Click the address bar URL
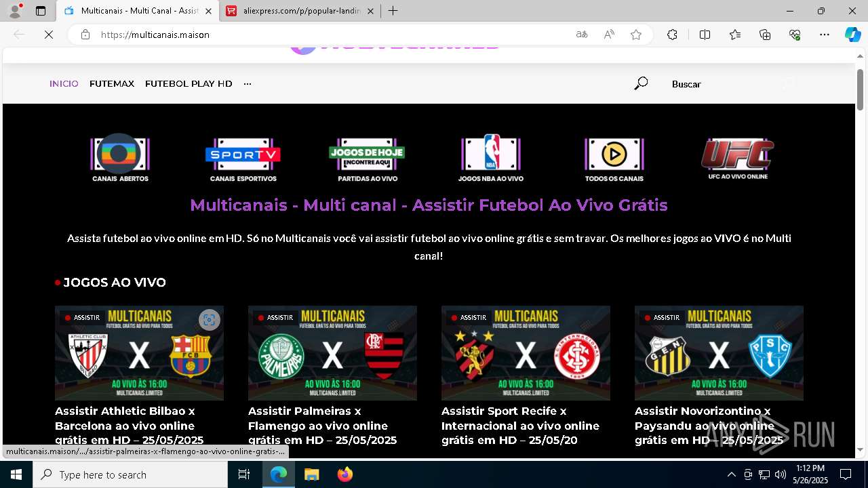Image resolution: width=868 pixels, height=488 pixels. (155, 35)
